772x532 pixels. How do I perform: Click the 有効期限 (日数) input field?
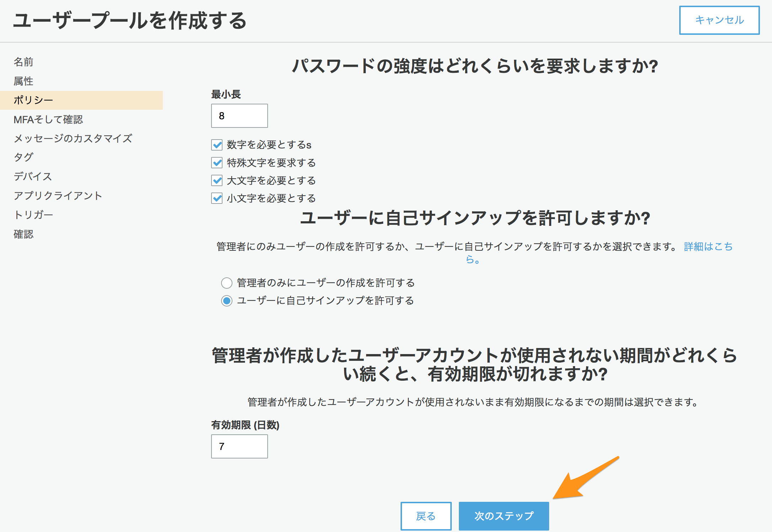(x=239, y=446)
